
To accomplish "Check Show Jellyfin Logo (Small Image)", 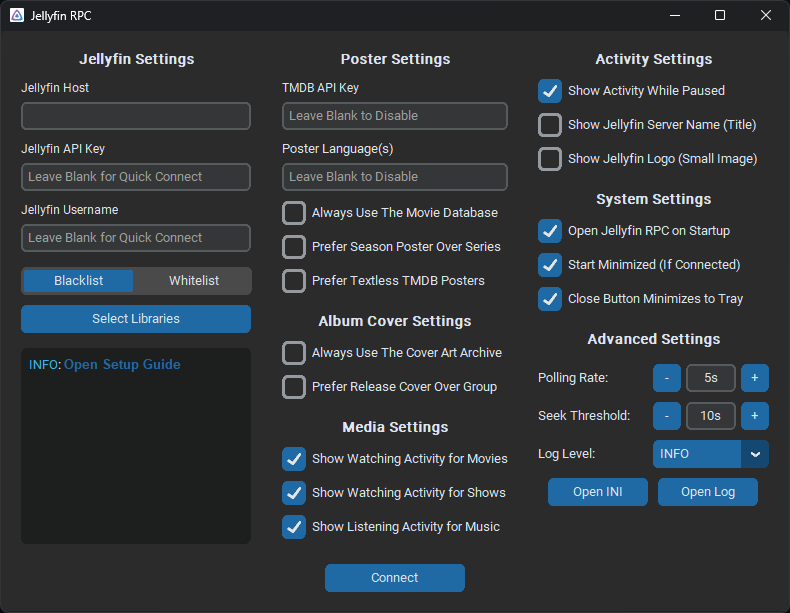I will click(550, 159).
